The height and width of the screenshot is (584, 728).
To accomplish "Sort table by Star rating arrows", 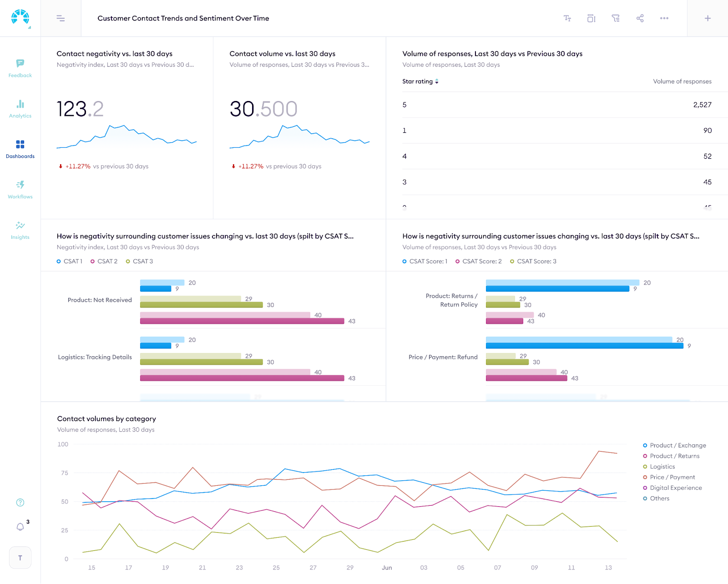I will coord(437,81).
